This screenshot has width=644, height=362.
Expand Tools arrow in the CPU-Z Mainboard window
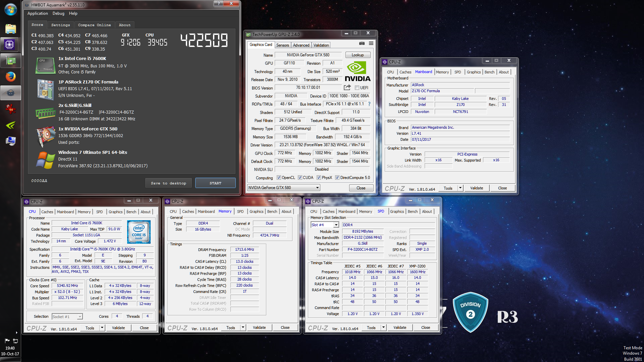[460, 188]
